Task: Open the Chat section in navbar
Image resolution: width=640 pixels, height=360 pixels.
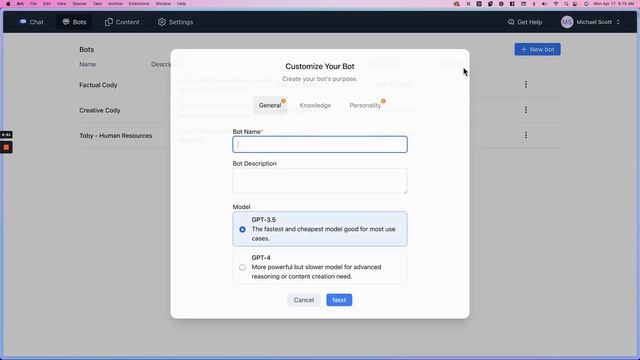Action: (x=31, y=22)
